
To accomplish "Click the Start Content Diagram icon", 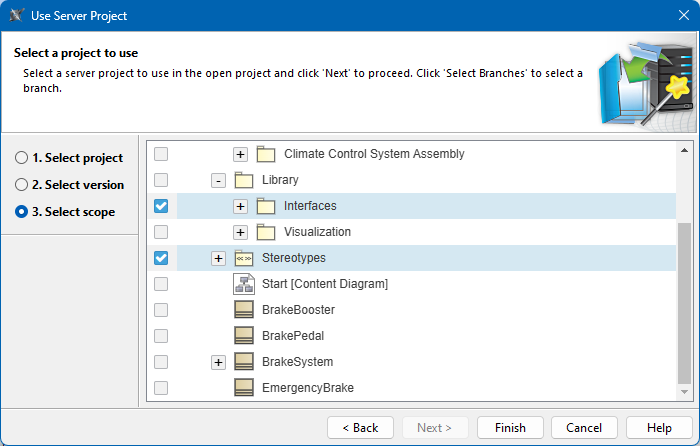I will click(244, 284).
